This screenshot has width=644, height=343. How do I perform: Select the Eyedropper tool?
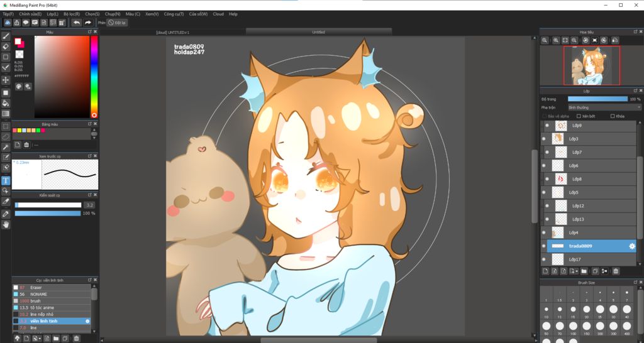[x=6, y=214]
